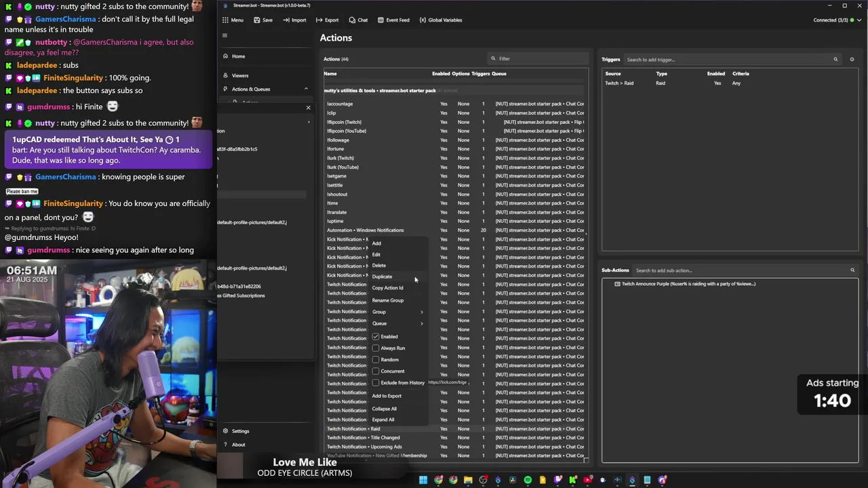Select the !lurk (Twitch) action row
The height and width of the screenshot is (488, 868).
454,158
